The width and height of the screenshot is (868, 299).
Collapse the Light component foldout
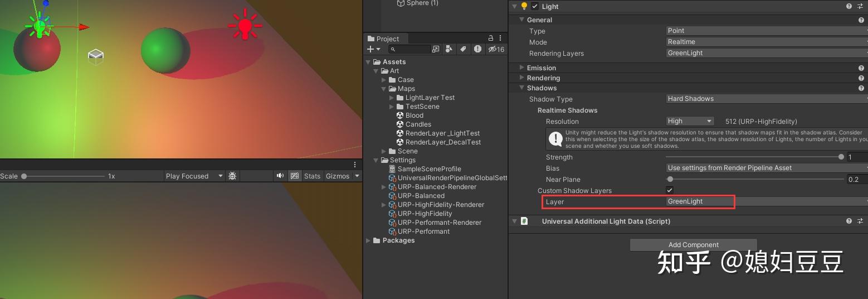pyautogui.click(x=514, y=7)
